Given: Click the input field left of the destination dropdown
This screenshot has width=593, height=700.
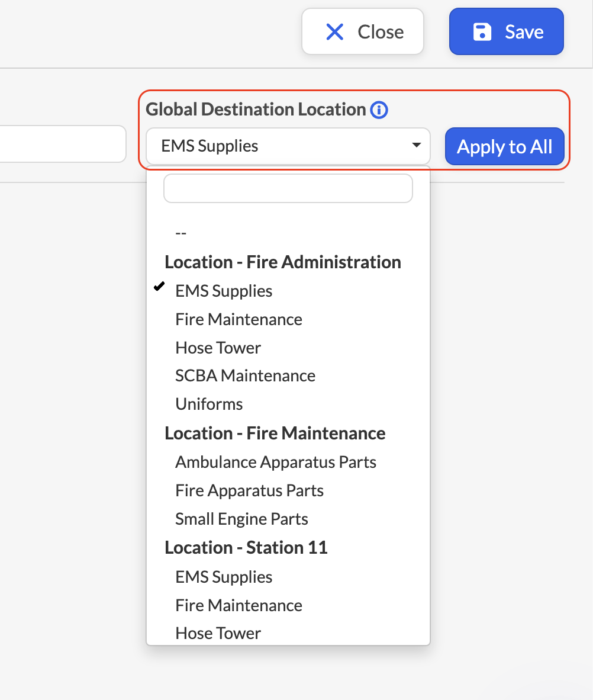Looking at the screenshot, I should tap(63, 144).
